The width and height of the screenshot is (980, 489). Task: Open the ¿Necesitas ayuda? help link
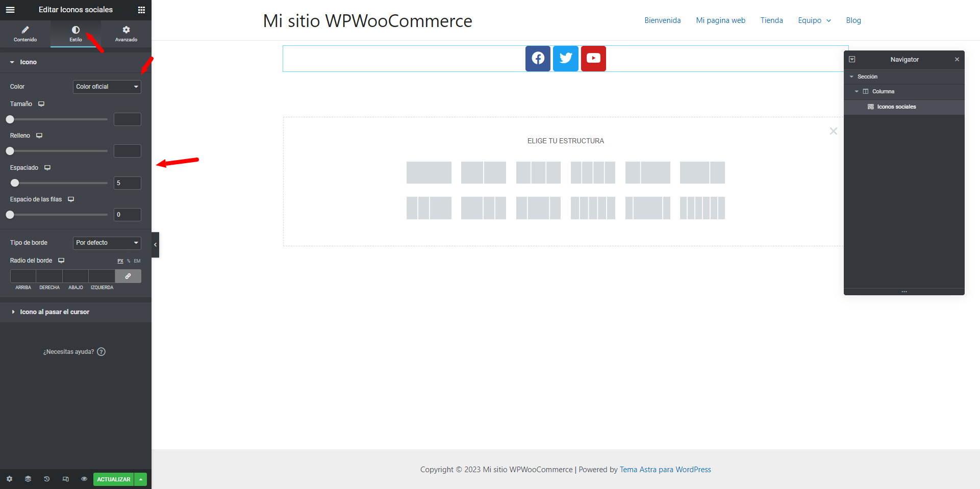(74, 352)
